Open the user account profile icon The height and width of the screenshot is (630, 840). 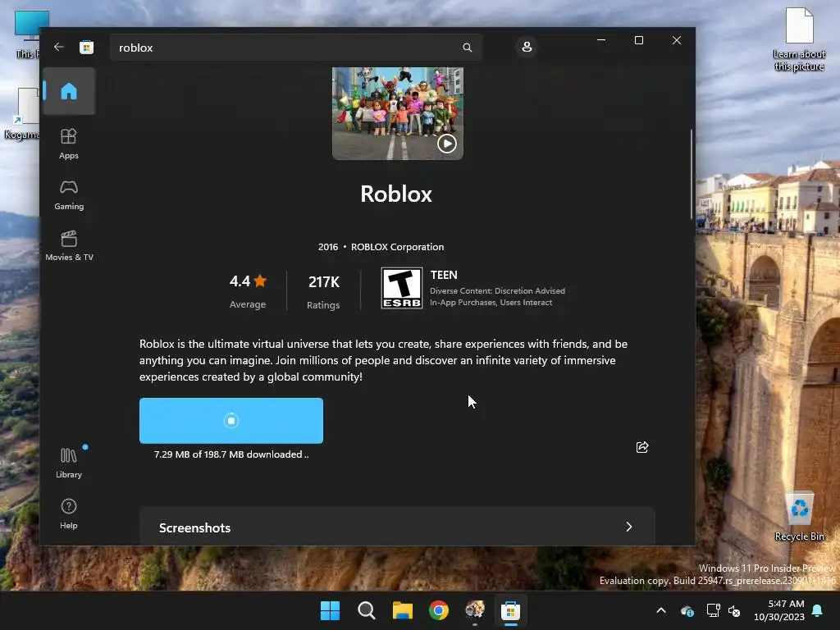click(527, 47)
